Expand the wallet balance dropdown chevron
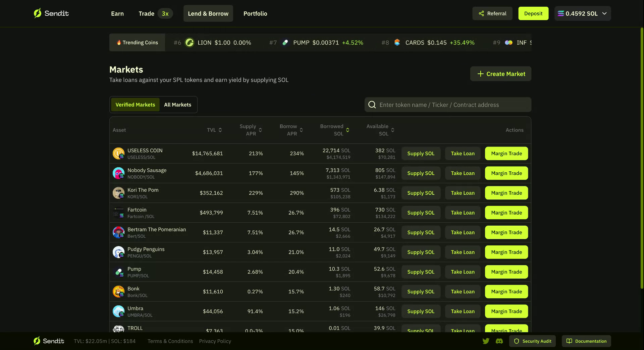This screenshot has height=350, width=644. pos(604,13)
